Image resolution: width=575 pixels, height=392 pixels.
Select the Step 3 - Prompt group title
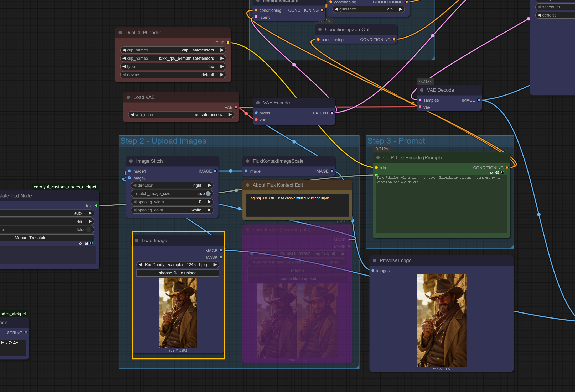point(396,141)
